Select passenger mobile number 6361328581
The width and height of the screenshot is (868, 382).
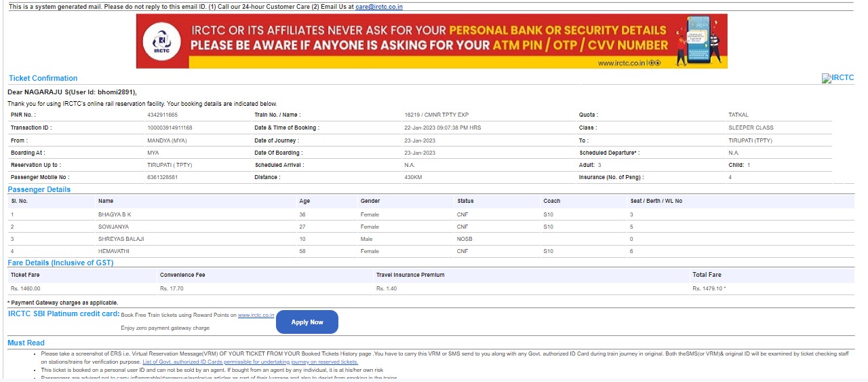click(162, 177)
